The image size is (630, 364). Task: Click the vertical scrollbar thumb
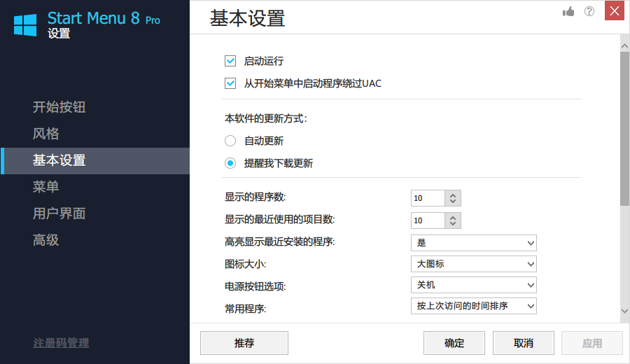pyautogui.click(x=625, y=129)
